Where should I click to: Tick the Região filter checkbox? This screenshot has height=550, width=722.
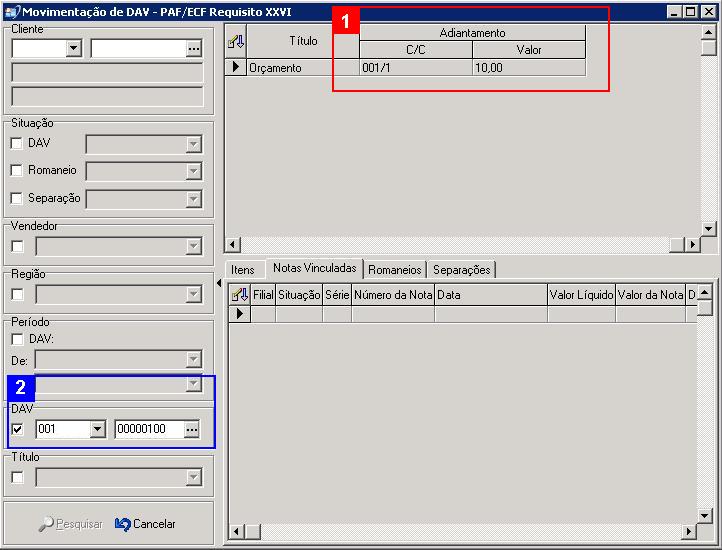click(17, 294)
